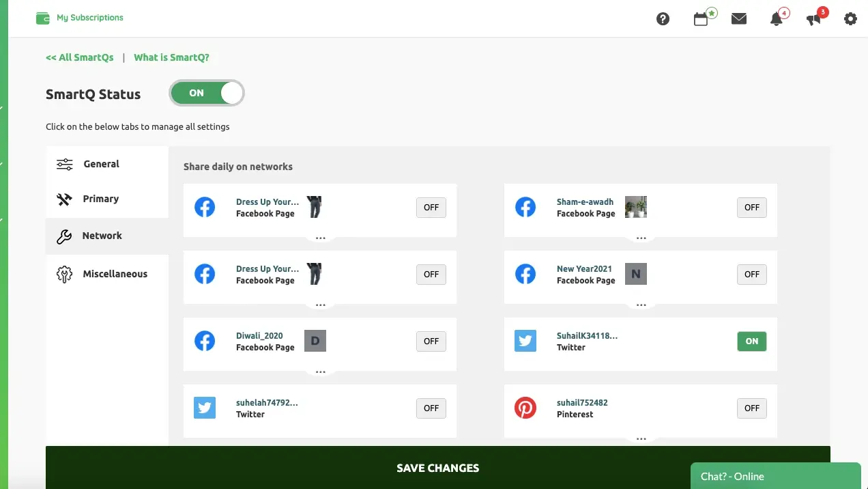The height and width of the screenshot is (489, 868).
Task: Click the suhail752482 account name
Action: (582, 403)
